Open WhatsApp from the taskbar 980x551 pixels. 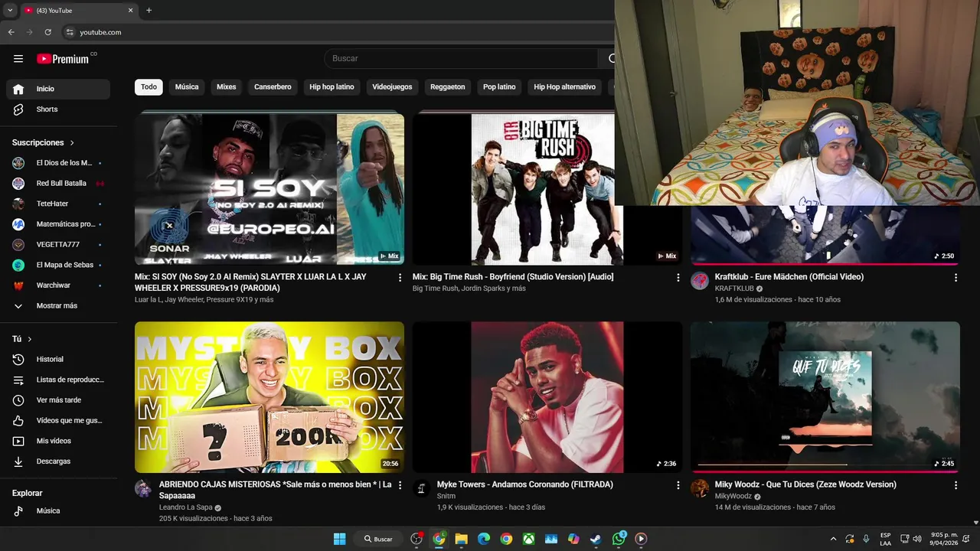(618, 539)
